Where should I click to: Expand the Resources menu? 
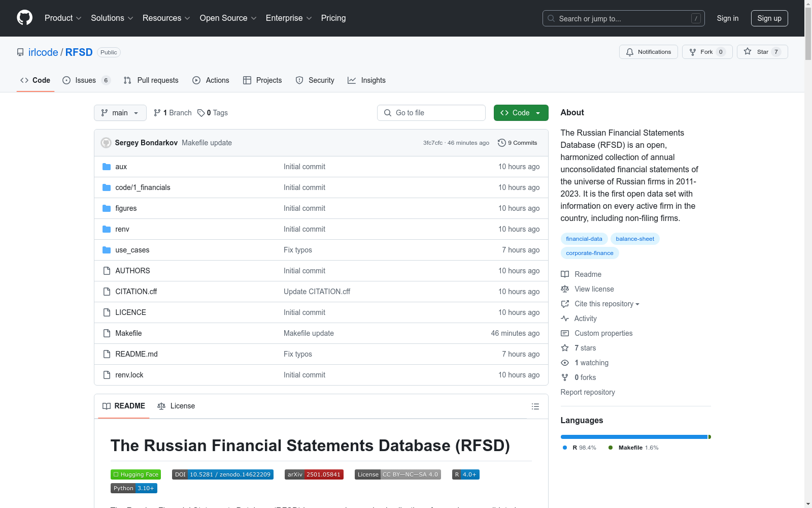point(166,18)
